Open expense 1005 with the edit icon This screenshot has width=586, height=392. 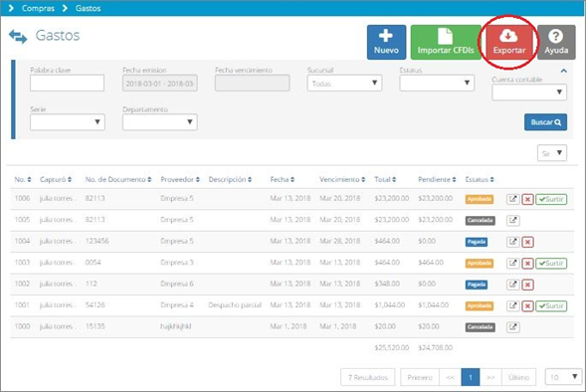click(x=513, y=221)
